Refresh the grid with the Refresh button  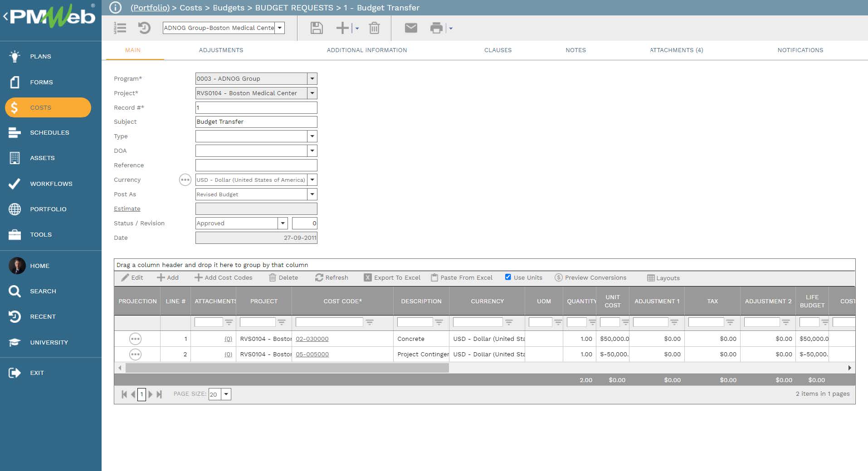[x=332, y=277]
